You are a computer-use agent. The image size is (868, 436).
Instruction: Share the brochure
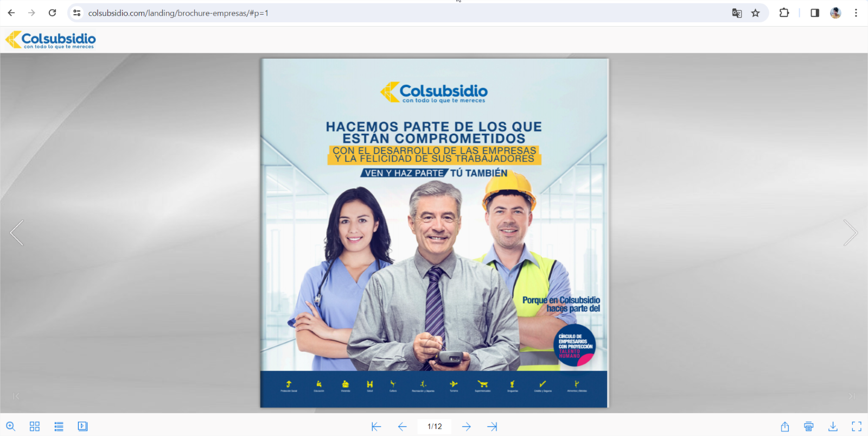coord(785,426)
